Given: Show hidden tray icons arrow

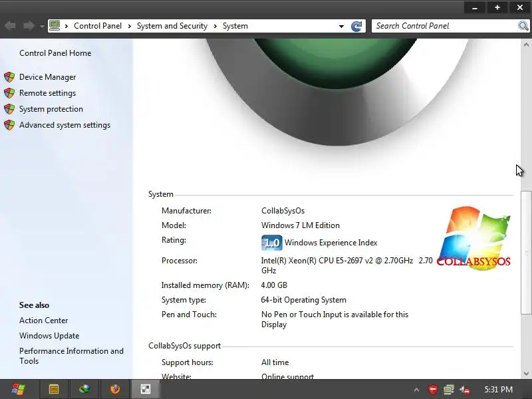Looking at the screenshot, I should (x=417, y=390).
